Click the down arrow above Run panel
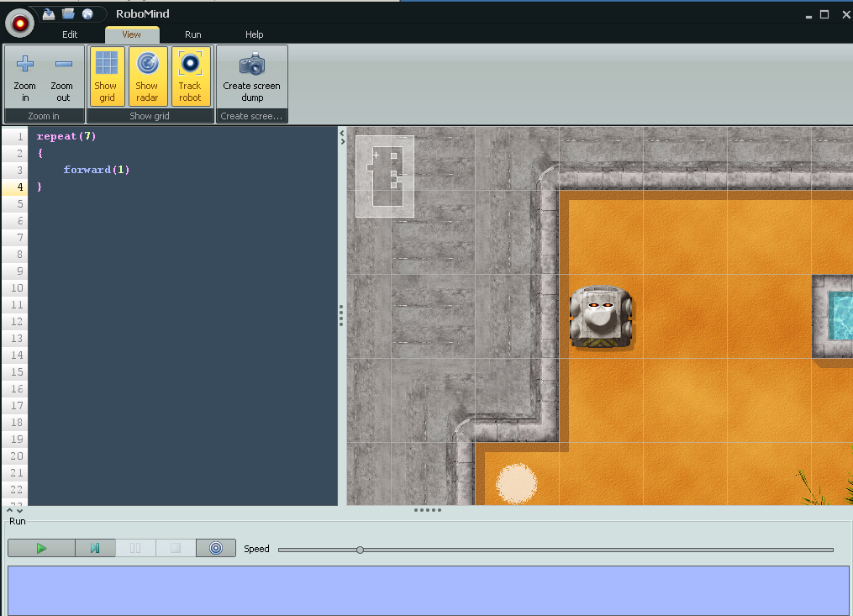 [19, 510]
